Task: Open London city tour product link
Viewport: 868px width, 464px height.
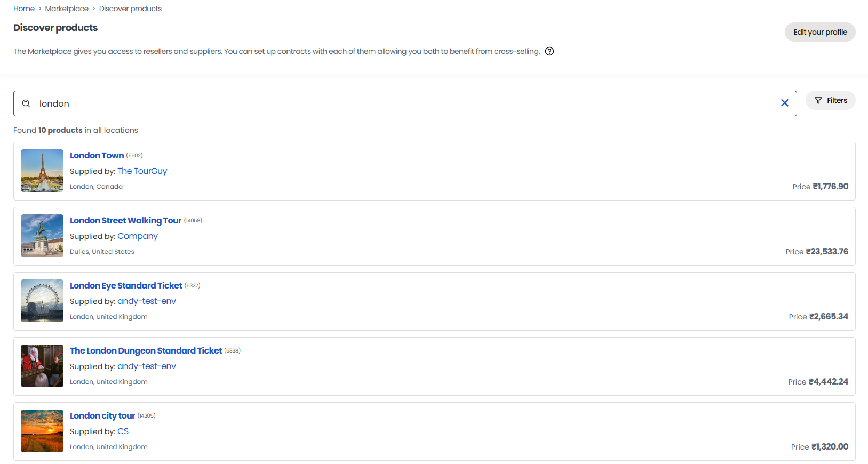Action: (x=102, y=415)
